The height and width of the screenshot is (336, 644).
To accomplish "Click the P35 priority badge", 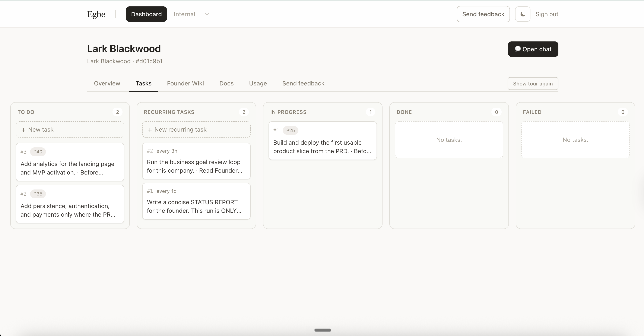I will click(x=38, y=194).
